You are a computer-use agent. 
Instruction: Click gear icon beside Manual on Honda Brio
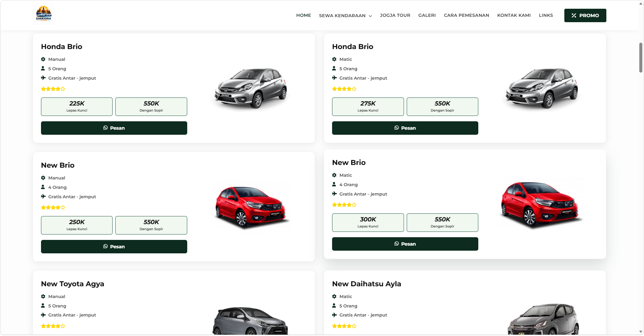tap(43, 59)
